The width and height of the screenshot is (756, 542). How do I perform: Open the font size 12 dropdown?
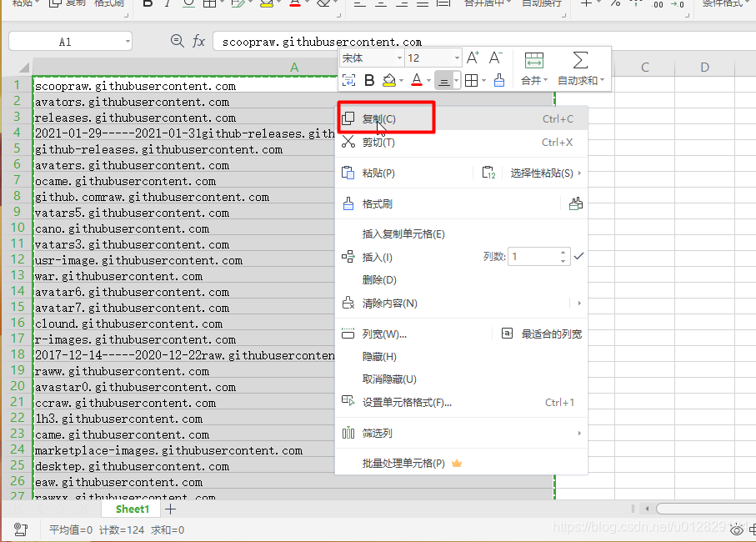coord(457,58)
